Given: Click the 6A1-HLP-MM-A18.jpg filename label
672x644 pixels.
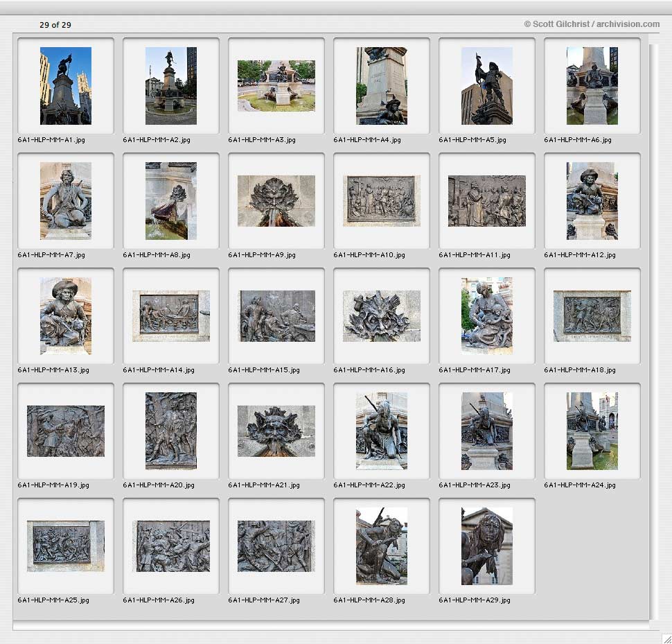Looking at the screenshot, I should coord(580,370).
